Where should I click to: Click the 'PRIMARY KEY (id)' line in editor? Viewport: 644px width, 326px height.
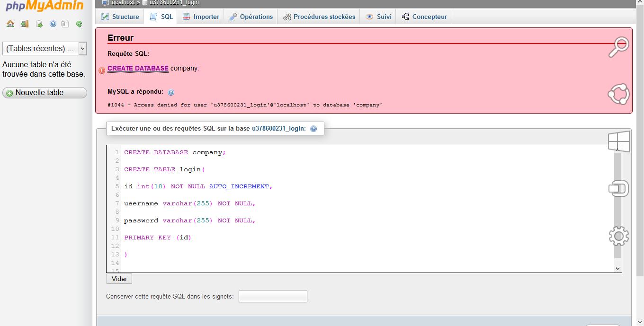(158, 238)
